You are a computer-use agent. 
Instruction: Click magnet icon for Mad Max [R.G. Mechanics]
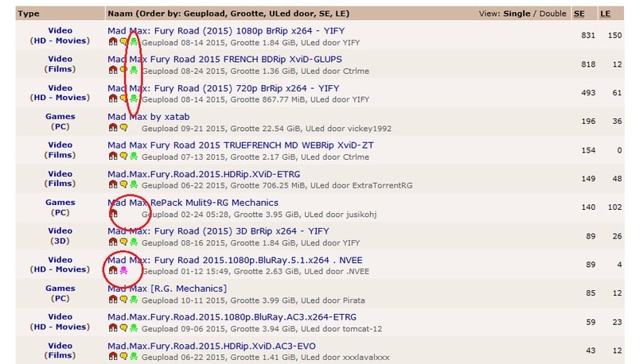pyautogui.click(x=113, y=300)
